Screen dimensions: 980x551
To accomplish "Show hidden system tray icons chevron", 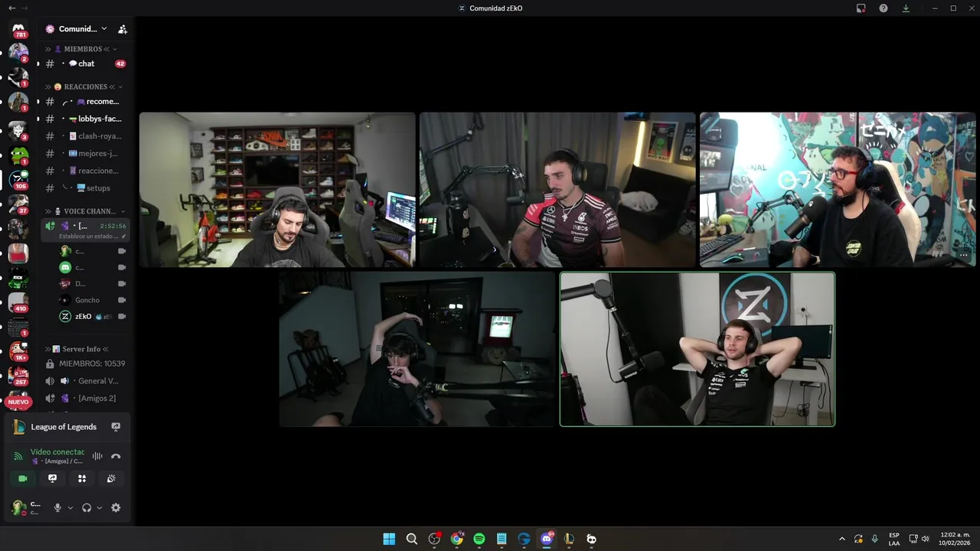I will (842, 539).
